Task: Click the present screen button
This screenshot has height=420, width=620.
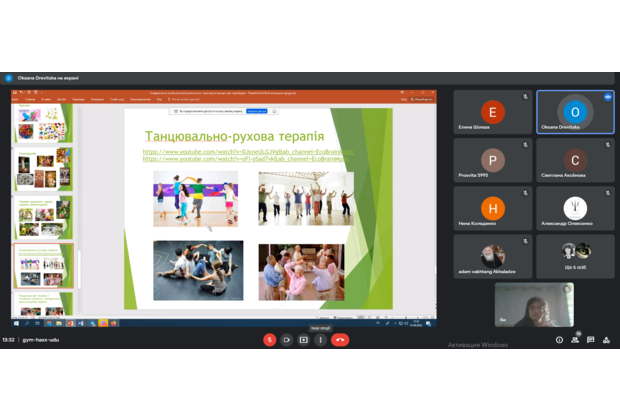Action: (304, 340)
